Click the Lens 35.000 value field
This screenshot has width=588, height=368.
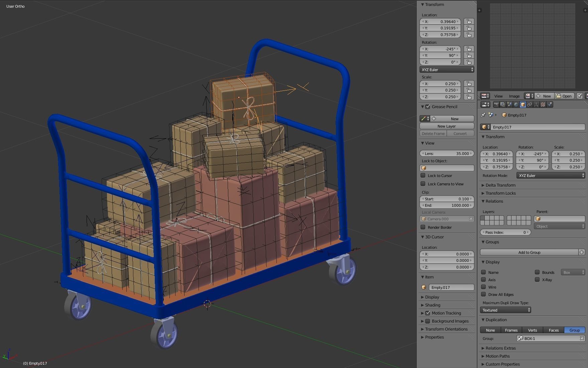[447, 153]
